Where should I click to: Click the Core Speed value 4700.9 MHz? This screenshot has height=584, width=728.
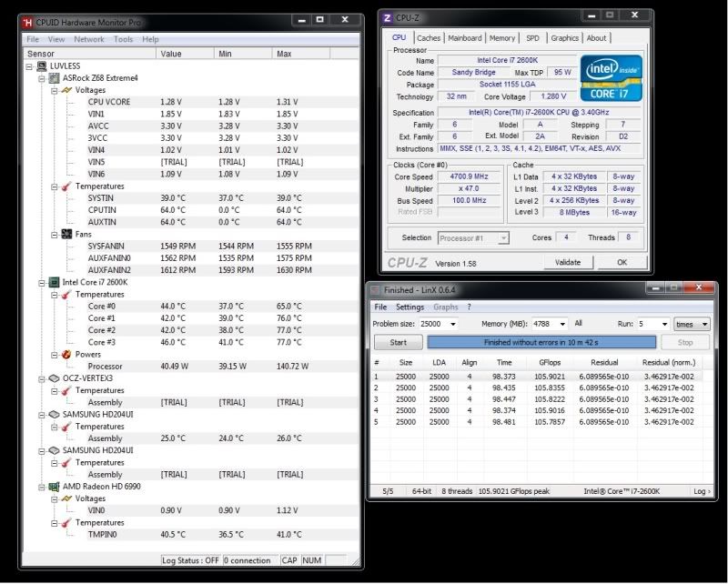tap(469, 176)
